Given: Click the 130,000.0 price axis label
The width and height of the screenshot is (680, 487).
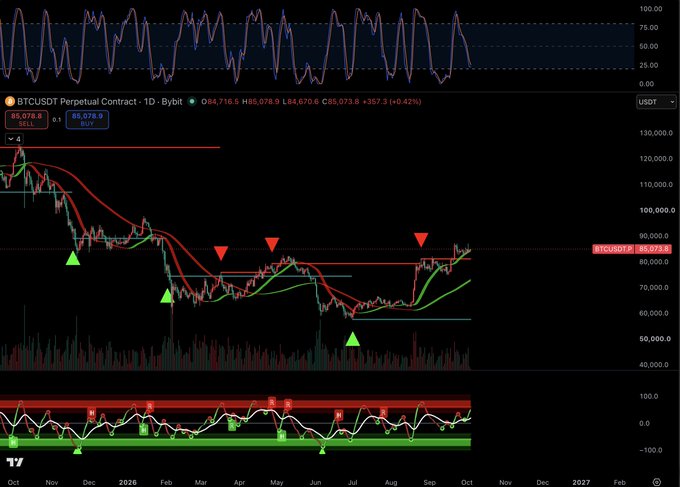Looking at the screenshot, I should pyautogui.click(x=656, y=133).
